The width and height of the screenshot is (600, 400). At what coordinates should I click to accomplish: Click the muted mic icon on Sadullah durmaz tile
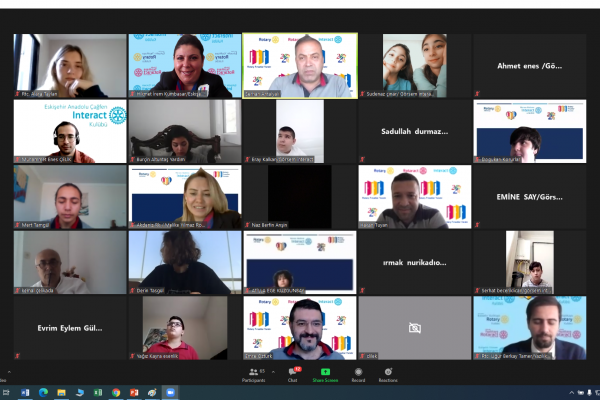pos(362,159)
